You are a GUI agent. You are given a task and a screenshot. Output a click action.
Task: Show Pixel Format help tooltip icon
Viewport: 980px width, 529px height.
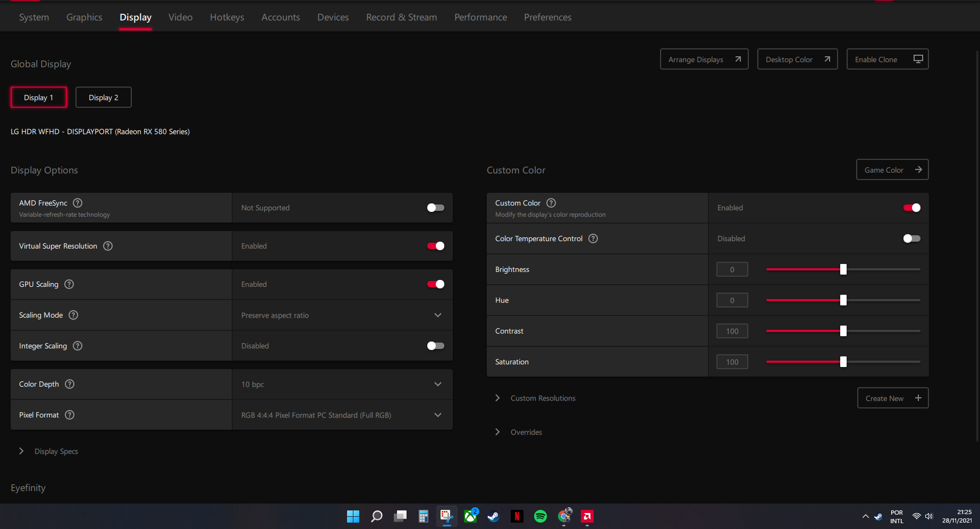click(70, 415)
